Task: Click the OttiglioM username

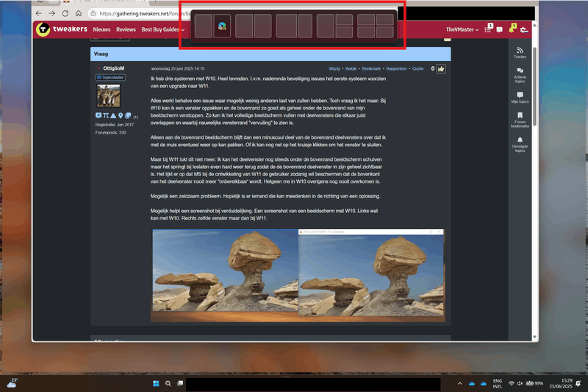Action: [x=114, y=68]
